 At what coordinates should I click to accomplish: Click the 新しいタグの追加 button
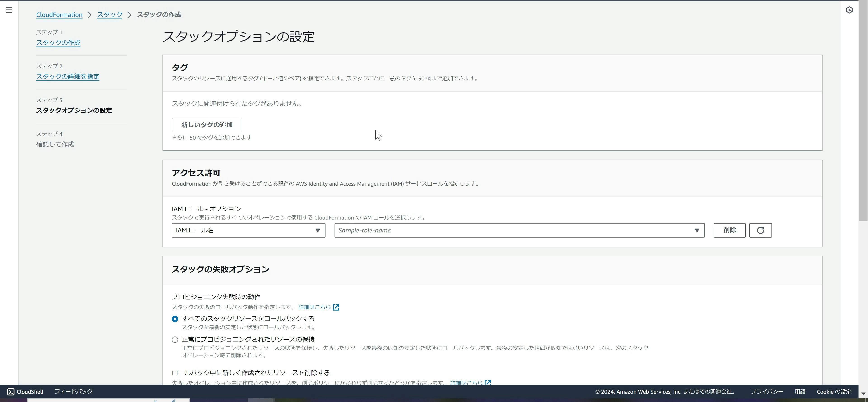point(207,125)
